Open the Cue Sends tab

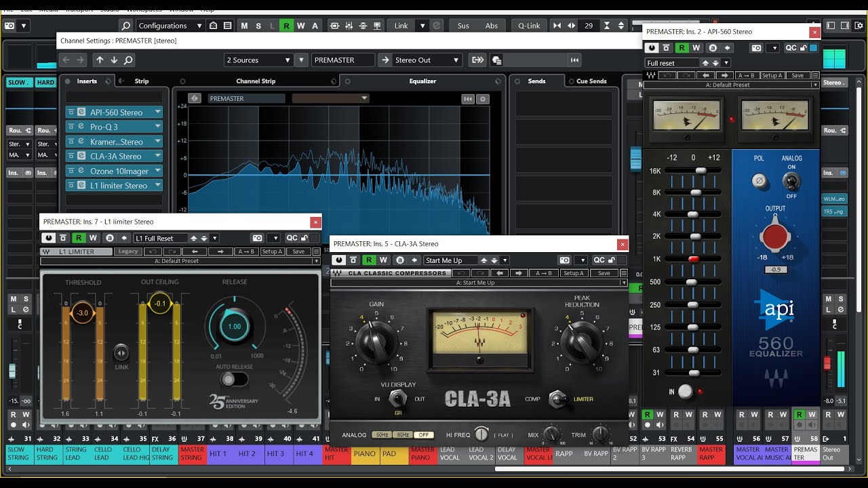click(x=591, y=81)
